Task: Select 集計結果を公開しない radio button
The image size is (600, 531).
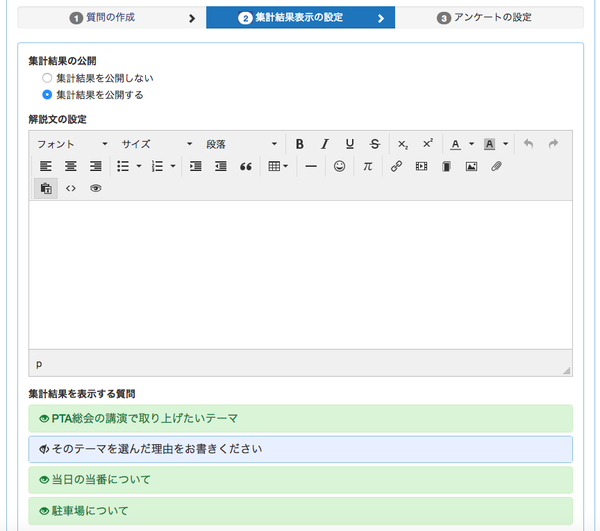Action: 47,77
